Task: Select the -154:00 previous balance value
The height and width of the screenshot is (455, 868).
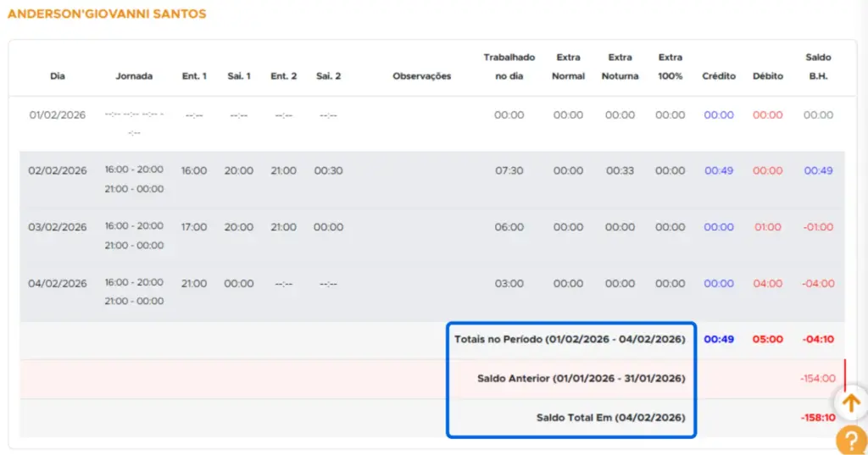Action: pyautogui.click(x=817, y=379)
